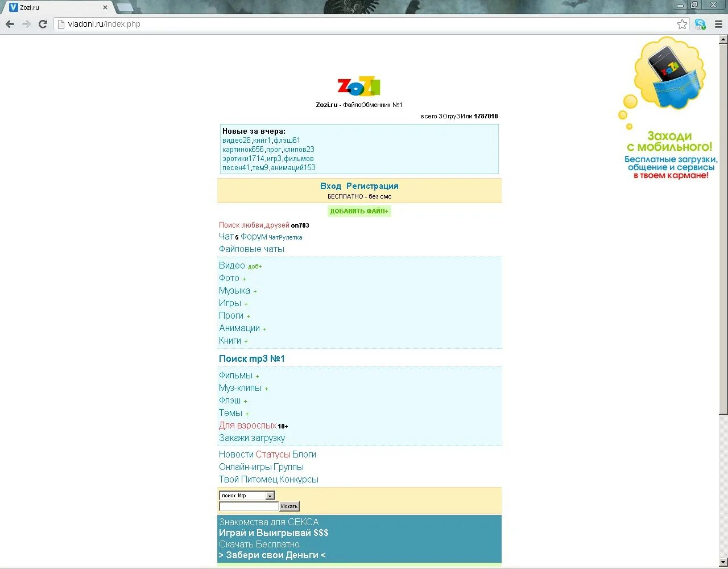Click the plus beside Фильмы
728x569 pixels.
[257, 376]
